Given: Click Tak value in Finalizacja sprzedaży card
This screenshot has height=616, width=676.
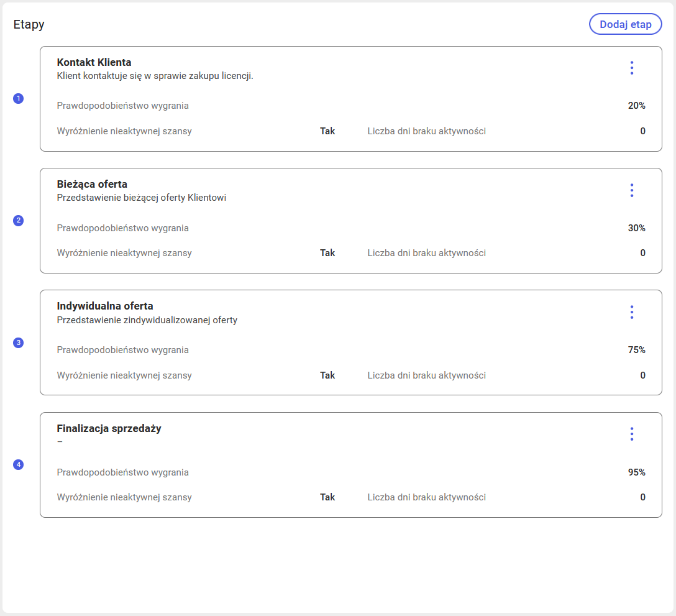Looking at the screenshot, I should point(327,497).
